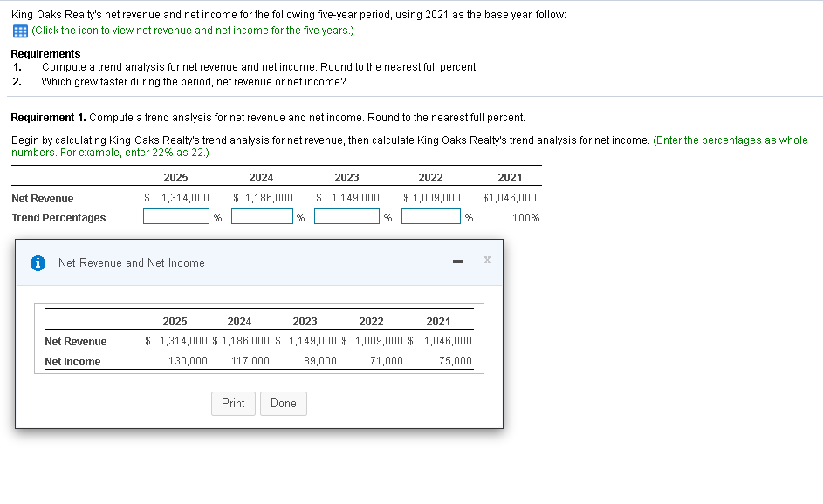Screen dimensions: 823x504
Task: Select net income 75,000 in the popup
Action: pyautogui.click(x=456, y=361)
